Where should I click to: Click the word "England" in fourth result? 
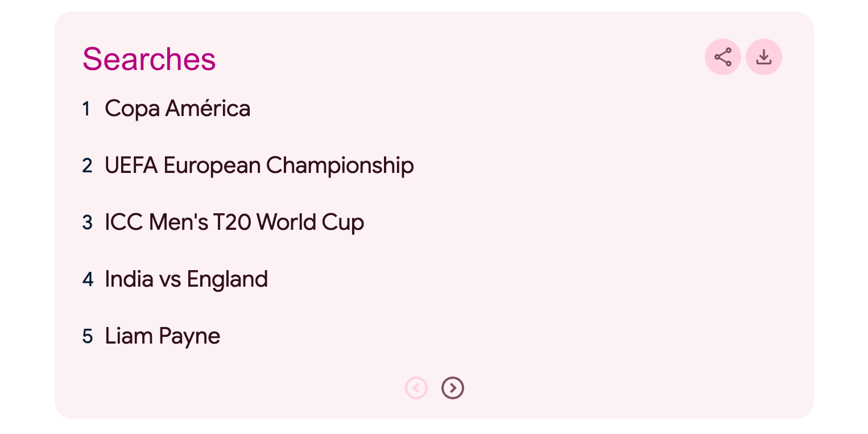coord(227,279)
